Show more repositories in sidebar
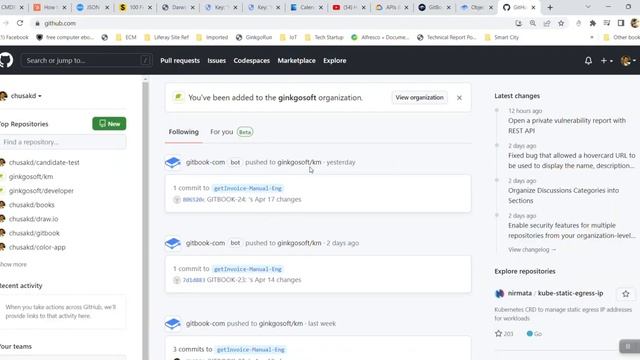This screenshot has width=640, height=360. click(x=13, y=264)
